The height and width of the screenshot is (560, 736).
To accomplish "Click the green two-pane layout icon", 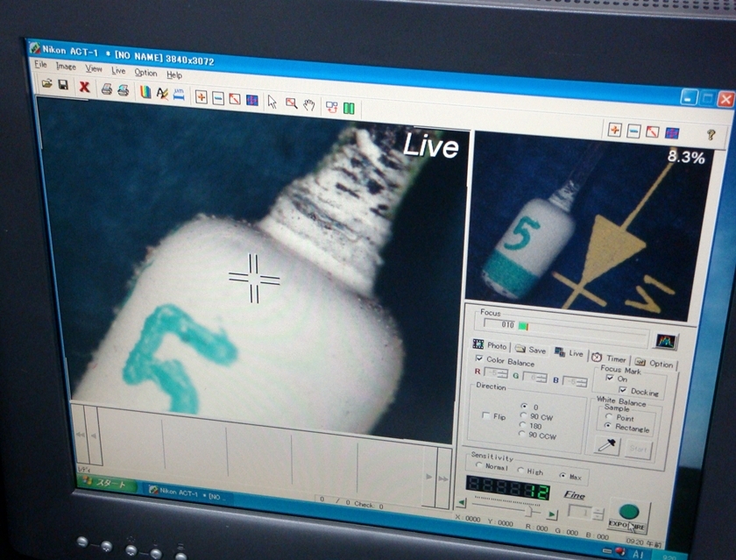I will pyautogui.click(x=349, y=109).
